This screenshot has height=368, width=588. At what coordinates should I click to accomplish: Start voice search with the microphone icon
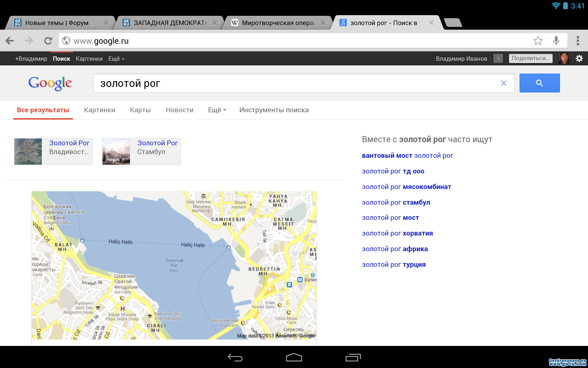[x=556, y=41]
